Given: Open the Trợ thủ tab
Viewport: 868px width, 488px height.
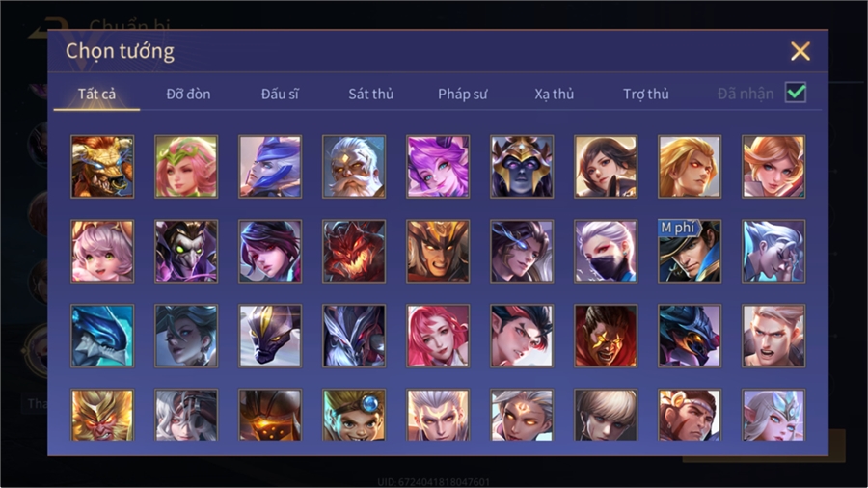Looking at the screenshot, I should tap(646, 95).
